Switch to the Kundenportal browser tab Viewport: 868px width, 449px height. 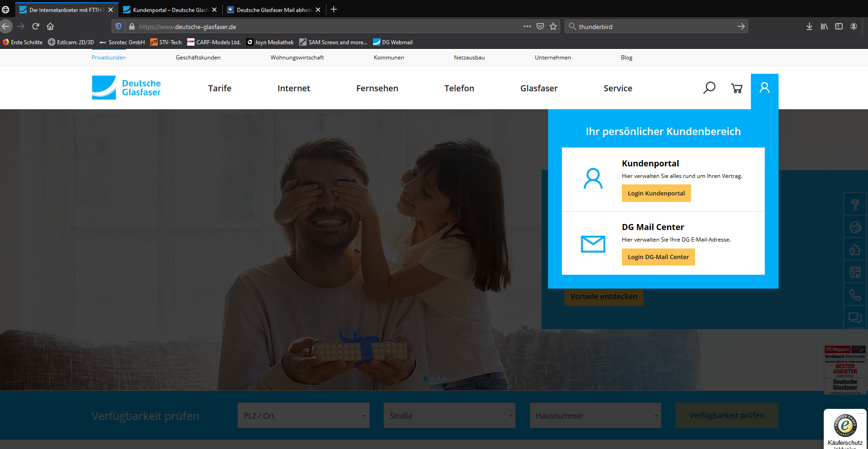coord(171,10)
